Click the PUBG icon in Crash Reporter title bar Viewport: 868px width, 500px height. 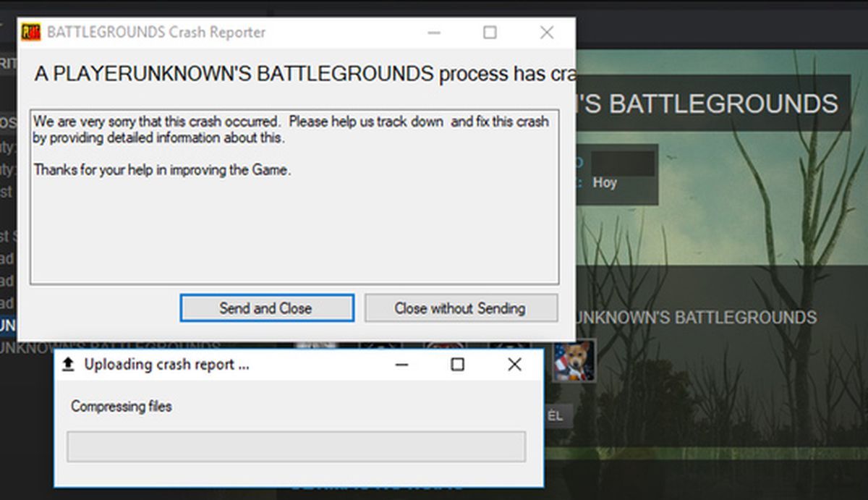31,33
